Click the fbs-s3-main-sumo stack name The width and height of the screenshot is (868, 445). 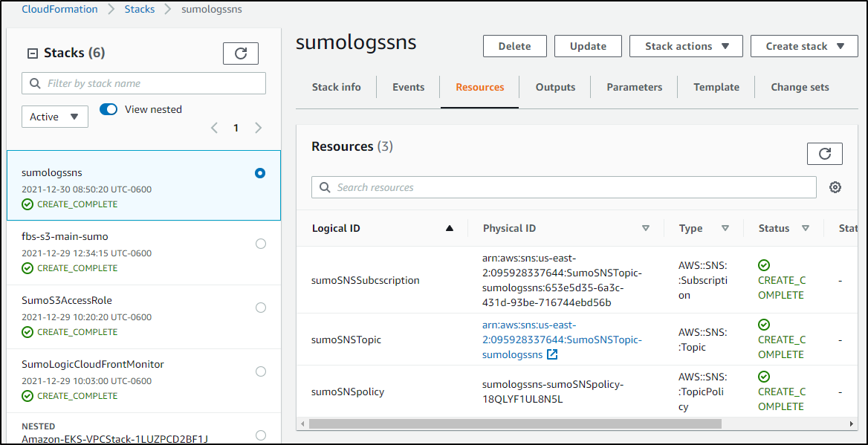[x=65, y=236]
